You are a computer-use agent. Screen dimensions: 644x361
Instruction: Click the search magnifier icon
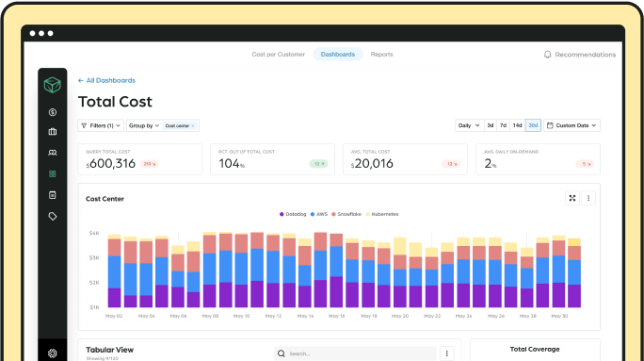pos(282,353)
